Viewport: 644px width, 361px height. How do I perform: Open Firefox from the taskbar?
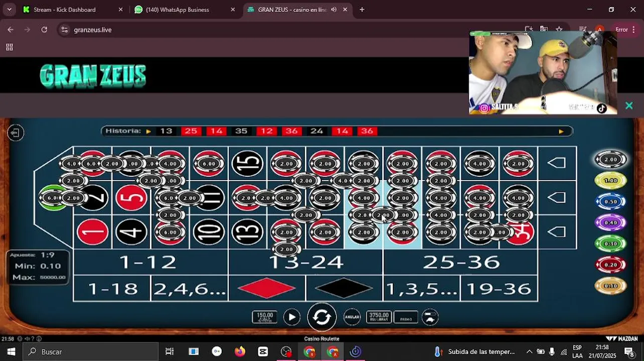(240, 351)
